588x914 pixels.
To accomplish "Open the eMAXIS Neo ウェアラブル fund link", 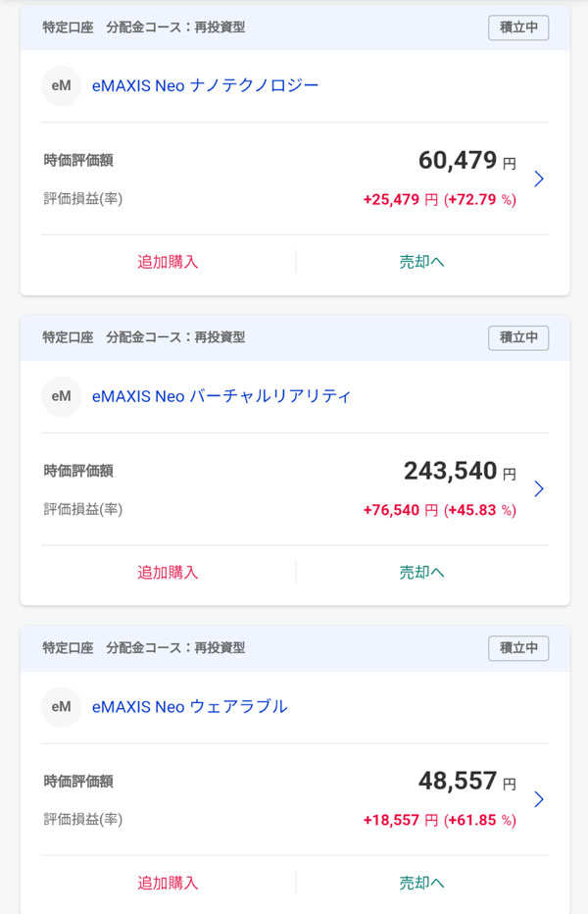I will click(x=189, y=706).
